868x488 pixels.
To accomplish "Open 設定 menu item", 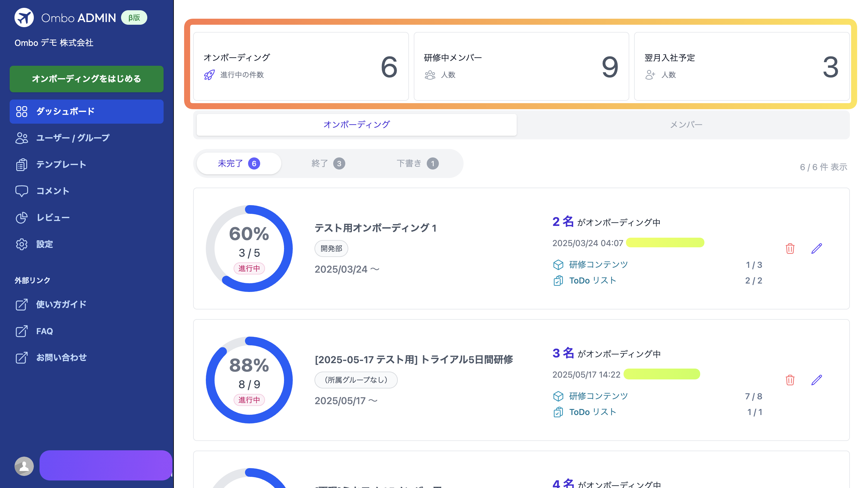I will [87, 244].
